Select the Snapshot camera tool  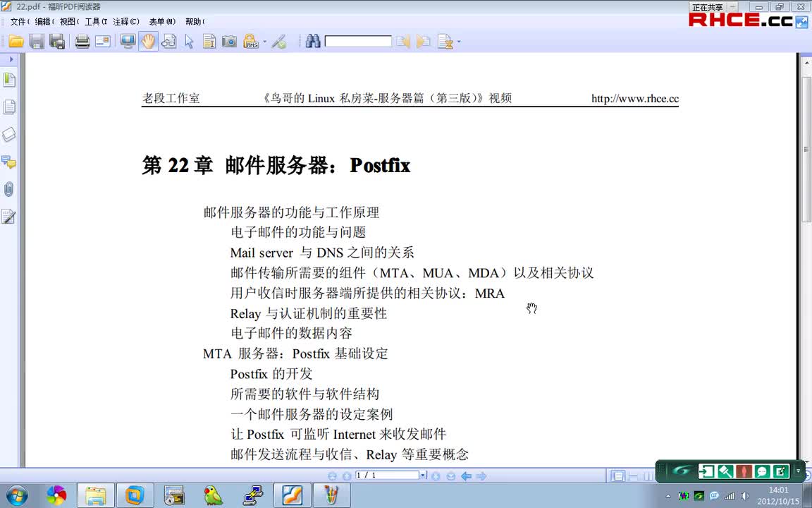tap(229, 42)
